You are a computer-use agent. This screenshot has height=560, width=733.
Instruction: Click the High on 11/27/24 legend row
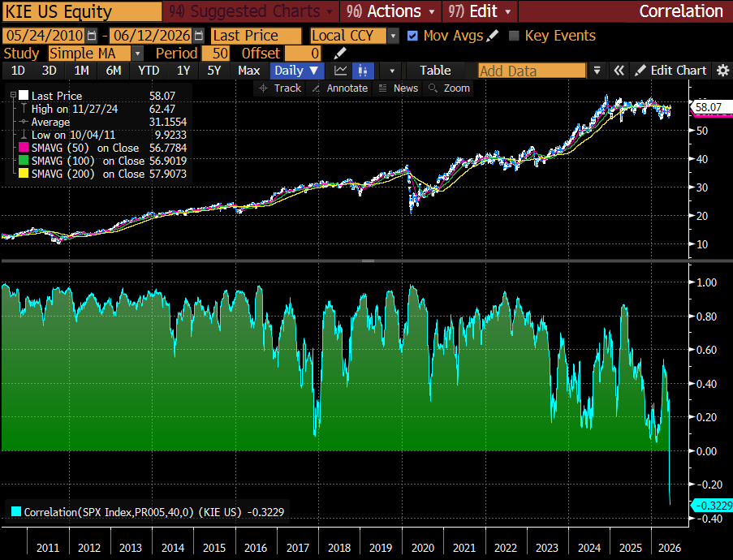click(x=103, y=109)
